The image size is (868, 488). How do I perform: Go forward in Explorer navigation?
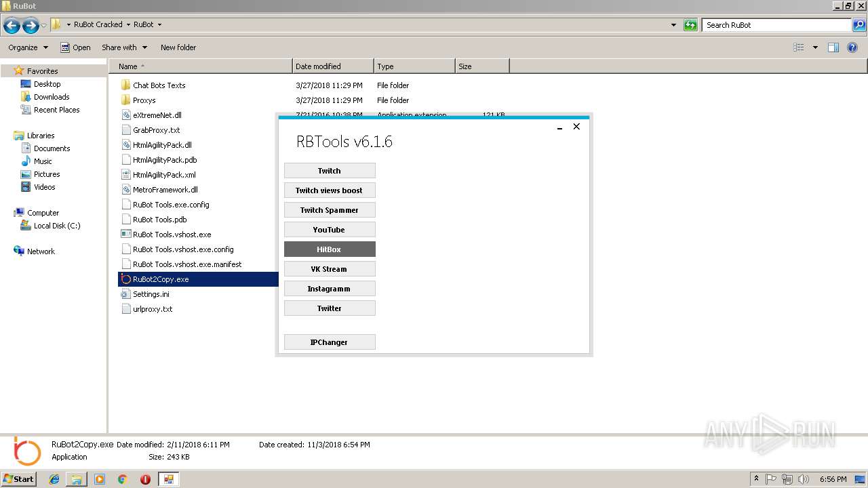point(31,26)
